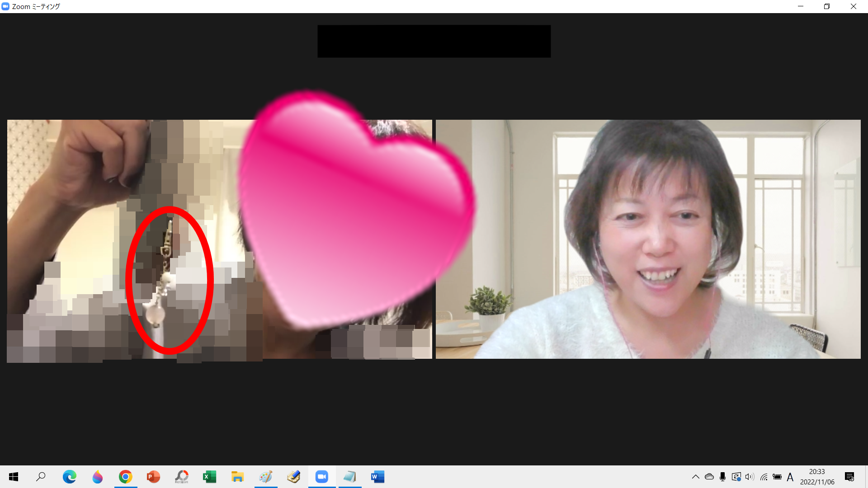Open Excel from the taskbar

coord(209,477)
